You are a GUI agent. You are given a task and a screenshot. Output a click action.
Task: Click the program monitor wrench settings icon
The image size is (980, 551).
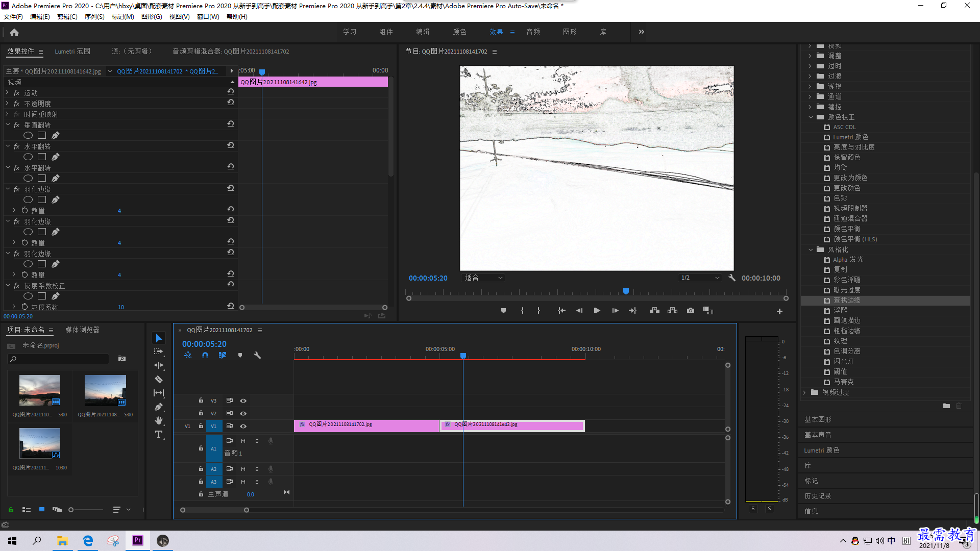pyautogui.click(x=732, y=278)
